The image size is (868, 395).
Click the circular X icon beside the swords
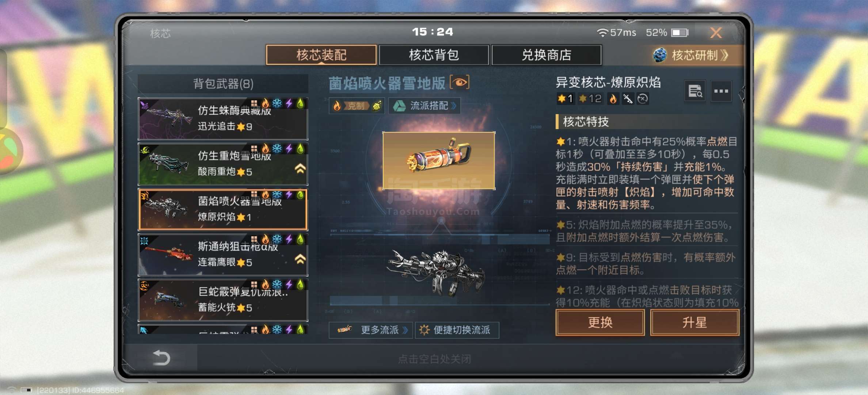click(643, 99)
